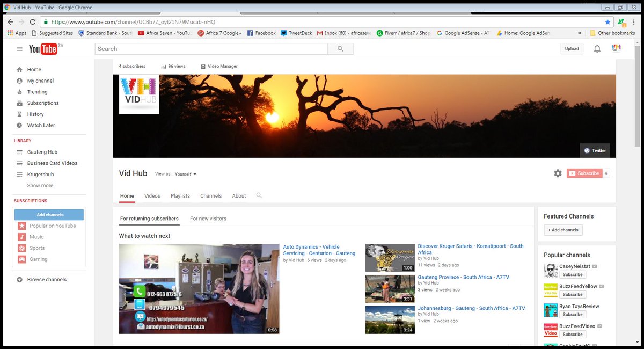The image size is (644, 349).
Task: Open channel settings gear icon
Action: point(558,173)
